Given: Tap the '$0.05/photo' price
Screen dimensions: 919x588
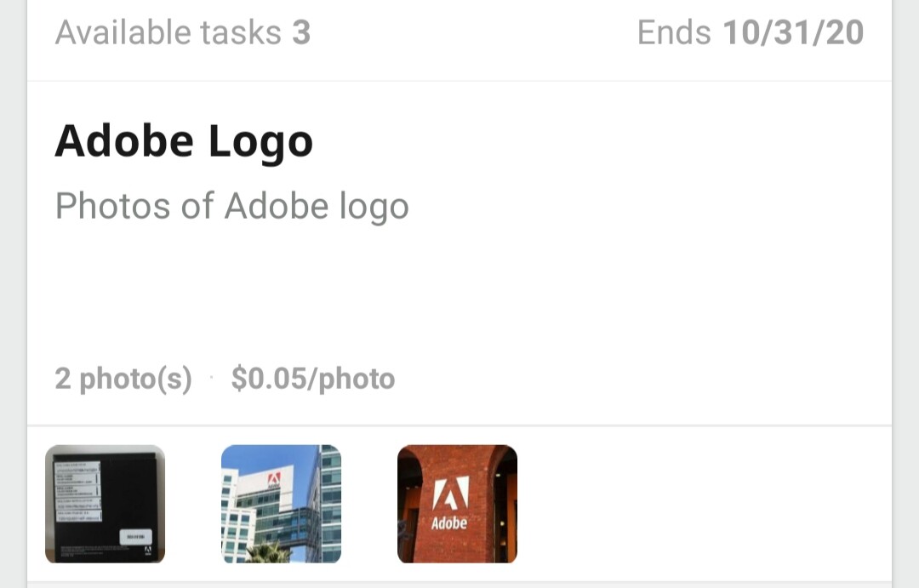Looking at the screenshot, I should click(313, 379).
